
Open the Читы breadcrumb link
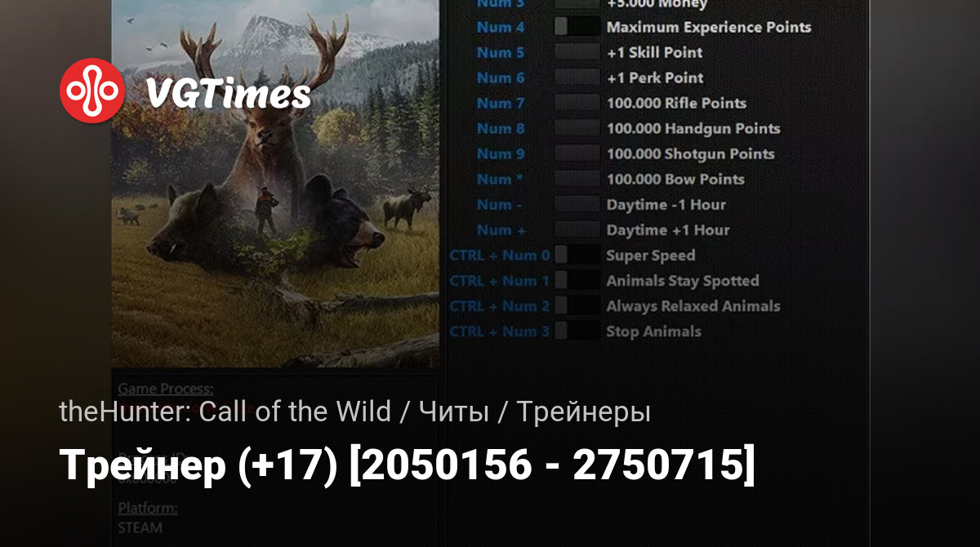[454, 412]
